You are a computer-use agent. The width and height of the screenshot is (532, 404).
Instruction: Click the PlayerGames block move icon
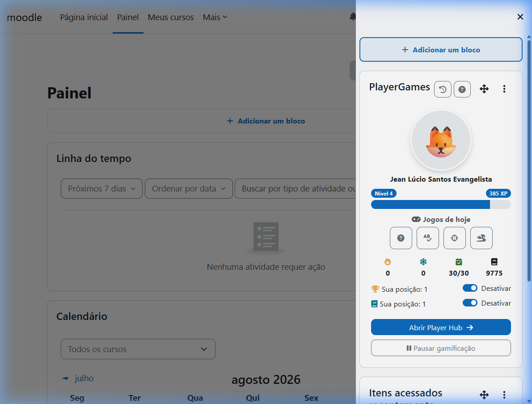click(484, 89)
